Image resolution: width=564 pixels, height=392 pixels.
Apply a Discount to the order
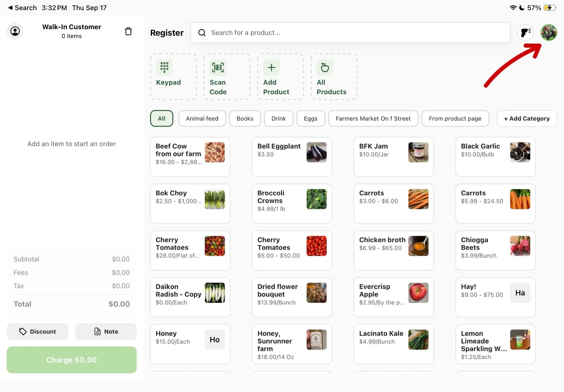tap(38, 331)
